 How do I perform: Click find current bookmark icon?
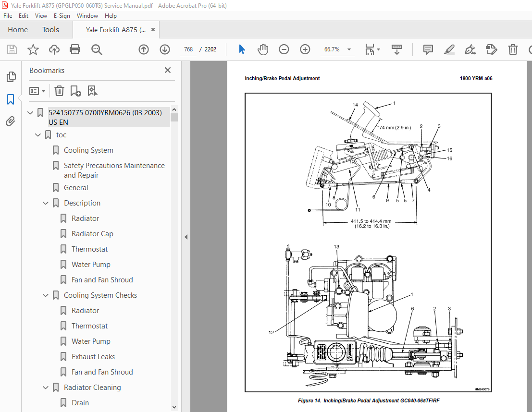92,91
